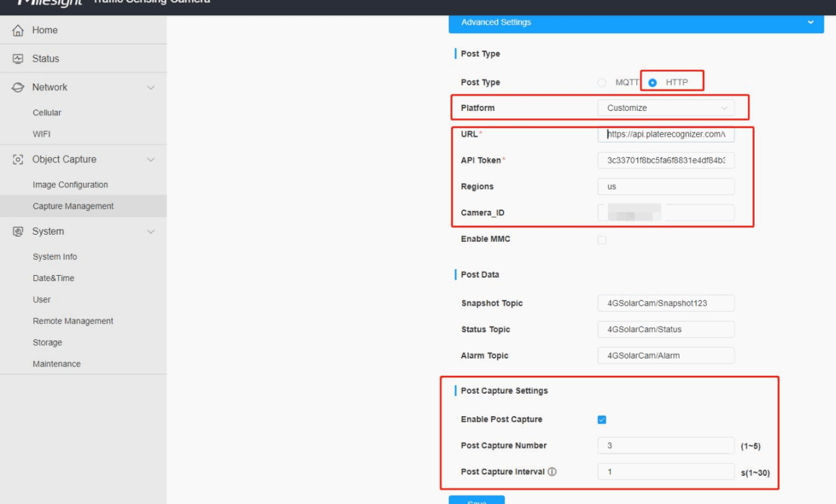The image size is (836, 504).
Task: Select the MQTT post type radio button
Action: click(x=602, y=83)
